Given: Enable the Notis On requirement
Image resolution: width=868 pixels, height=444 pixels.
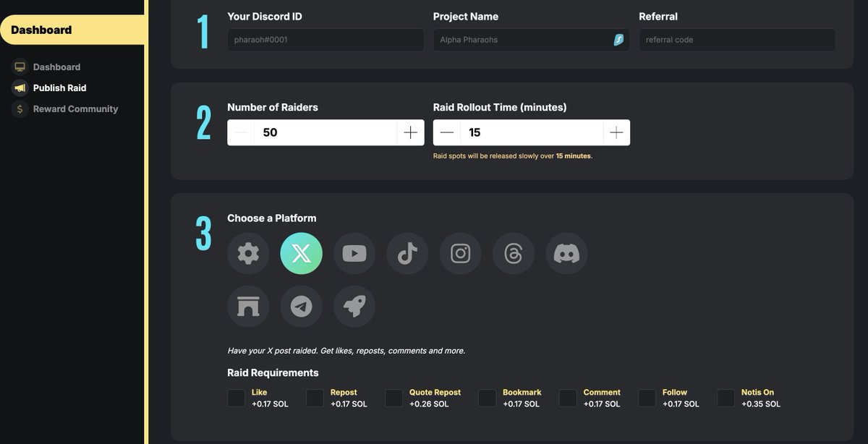Looking at the screenshot, I should click(726, 398).
